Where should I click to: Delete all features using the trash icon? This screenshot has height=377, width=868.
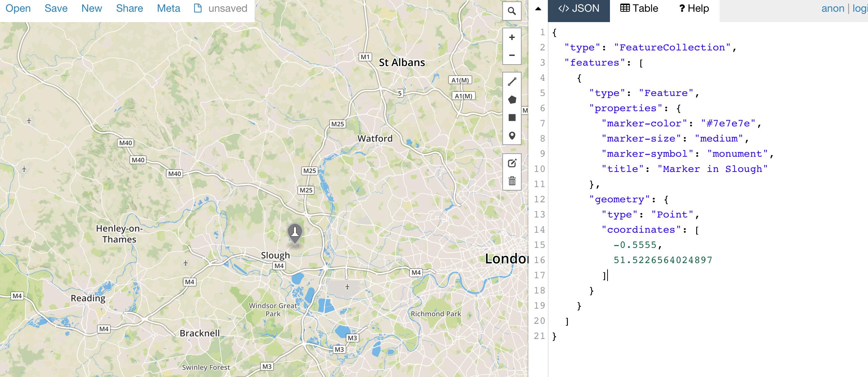pos(512,181)
